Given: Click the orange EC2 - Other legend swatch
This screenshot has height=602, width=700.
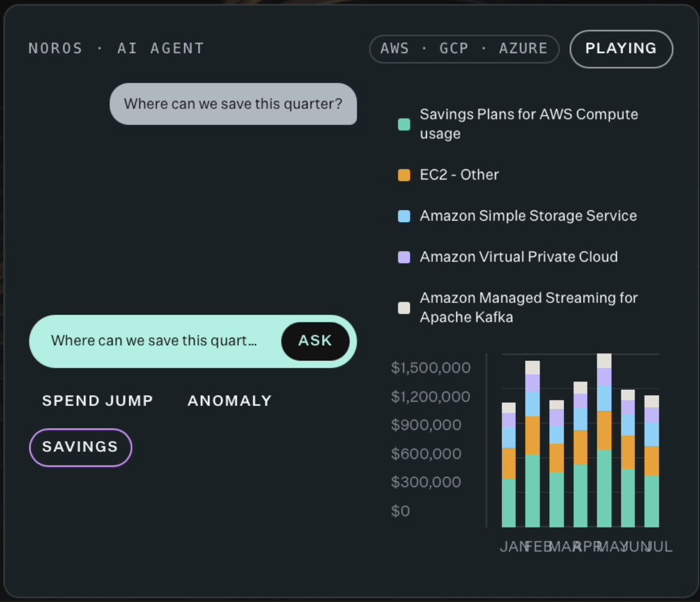Looking at the screenshot, I should pos(404,175).
